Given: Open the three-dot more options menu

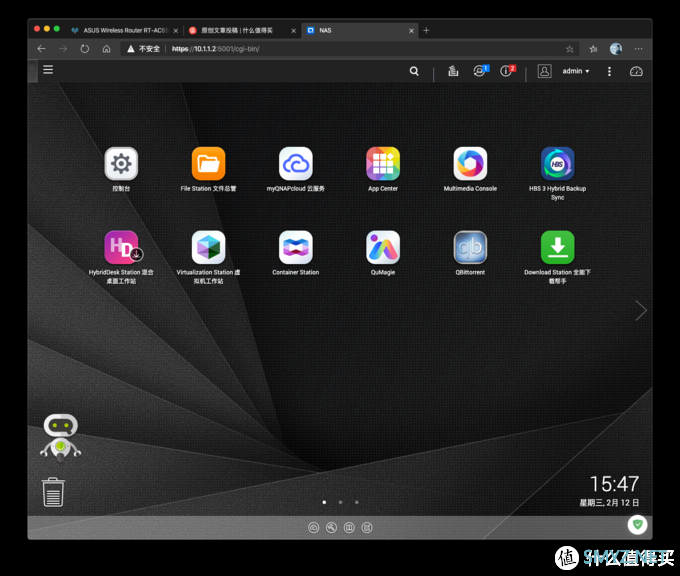Looking at the screenshot, I should (609, 72).
